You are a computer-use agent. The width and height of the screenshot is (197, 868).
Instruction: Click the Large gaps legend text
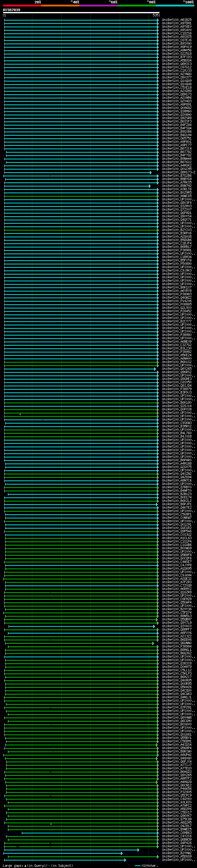coord(38,866)
